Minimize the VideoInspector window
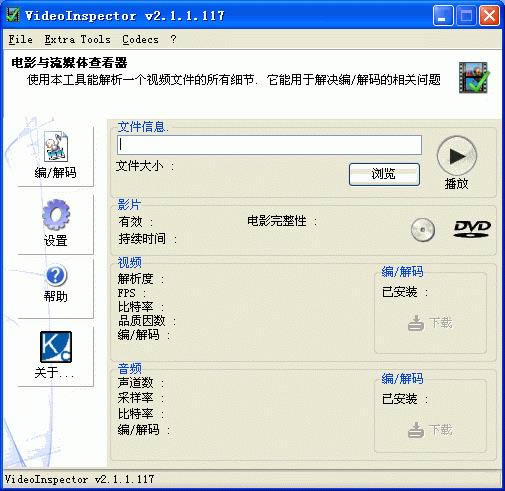Screen dimensions: 505x491 tap(443, 15)
